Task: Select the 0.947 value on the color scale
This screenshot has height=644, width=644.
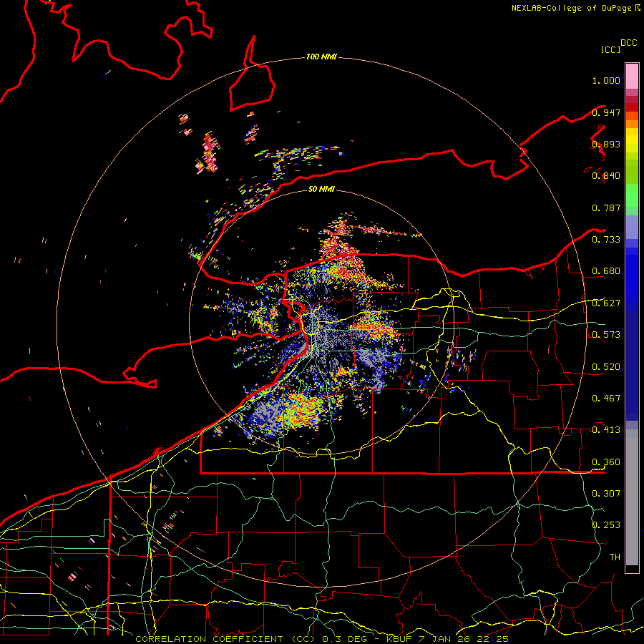Action: click(606, 112)
